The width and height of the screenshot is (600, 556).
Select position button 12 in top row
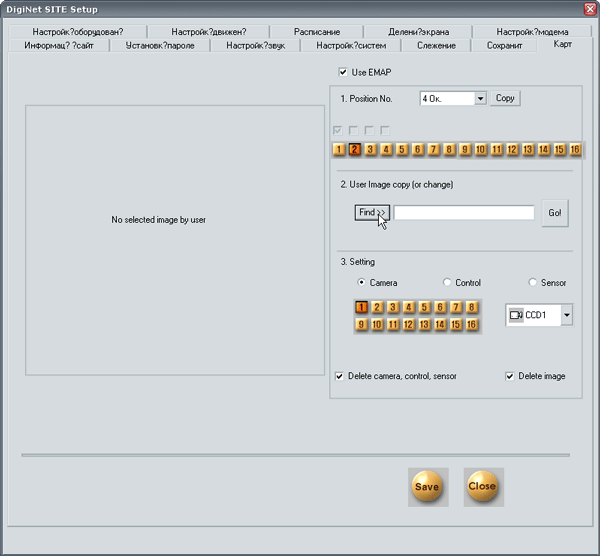[x=512, y=149]
